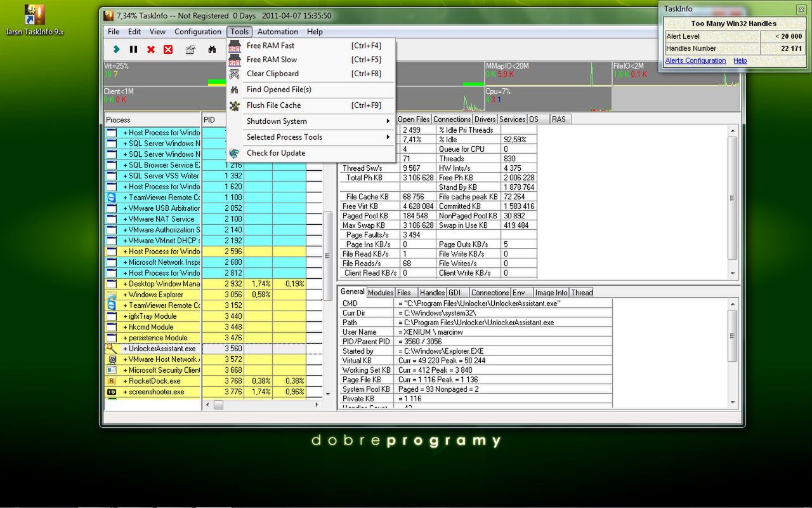Open the Automation menu
This screenshot has width=812, height=508.
278,32
